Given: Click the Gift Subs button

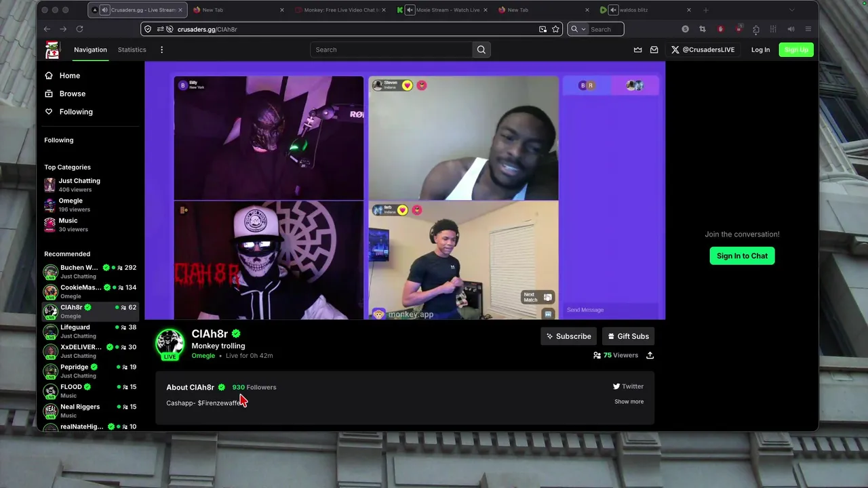Looking at the screenshot, I should click(x=628, y=336).
